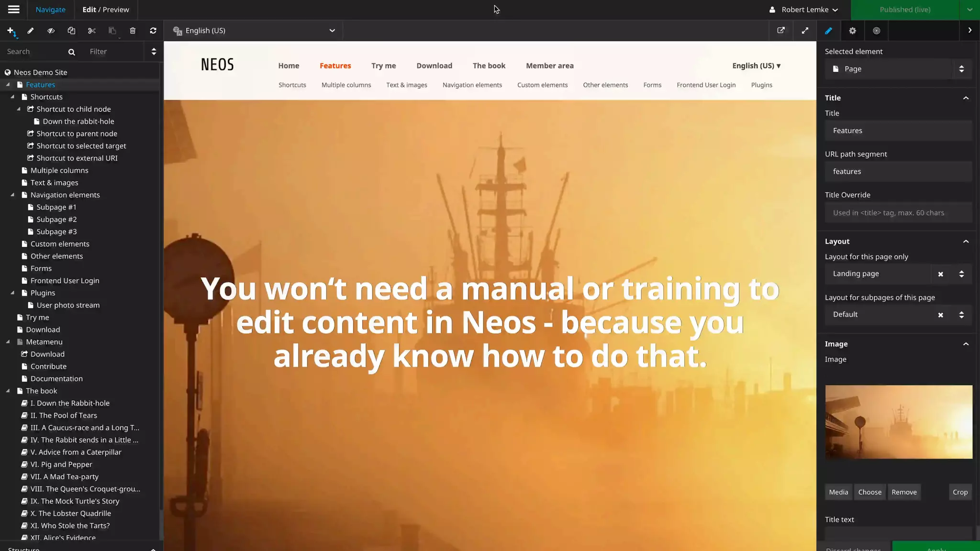Click the create new page icon
The height and width of the screenshot is (551, 980).
(x=11, y=31)
